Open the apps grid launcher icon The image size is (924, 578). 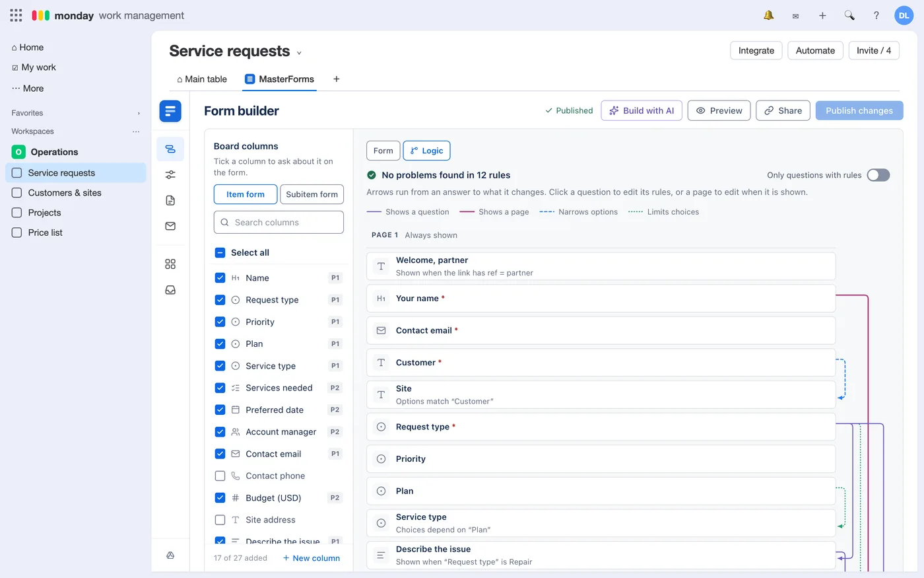[16, 15]
